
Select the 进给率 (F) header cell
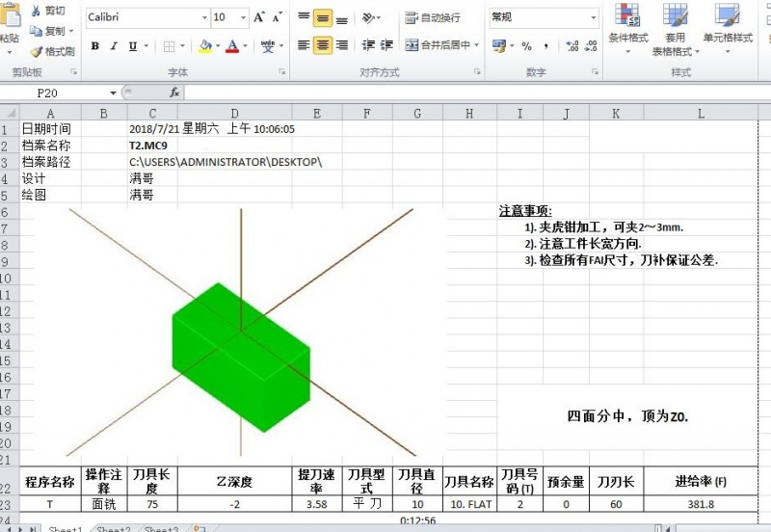click(x=701, y=481)
